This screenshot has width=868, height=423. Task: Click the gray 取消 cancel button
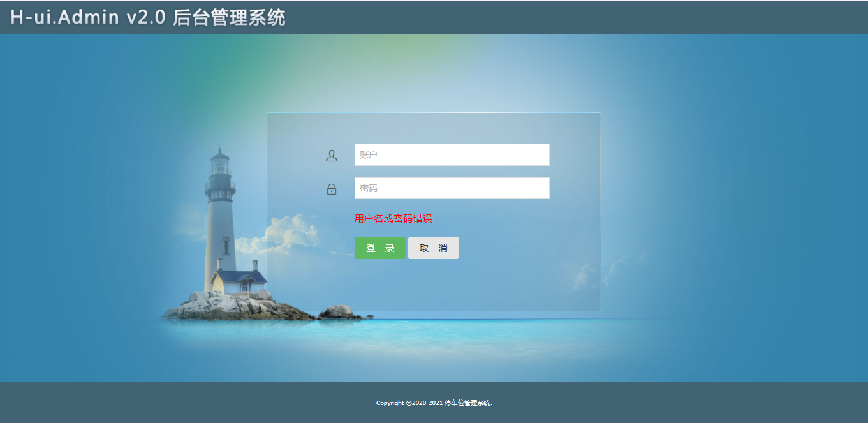click(x=434, y=248)
